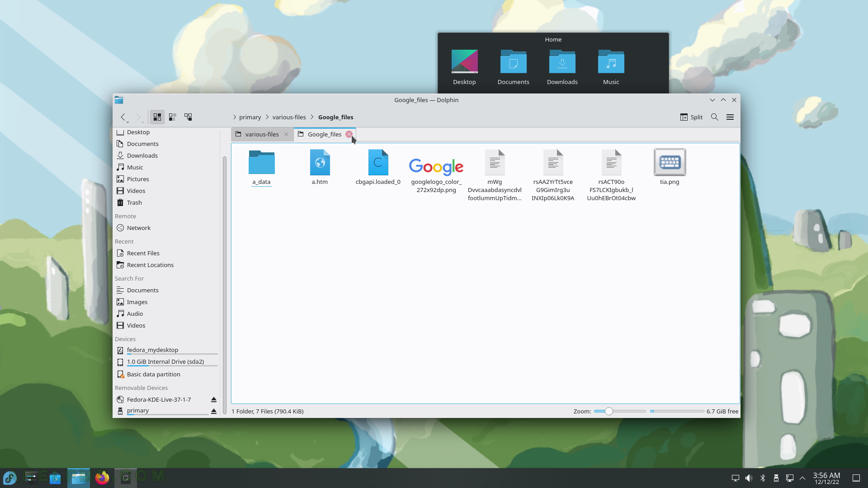Select the mWg Dvvcaaabdasyncdvl file
Screen dimensions: 868x488
(495, 175)
